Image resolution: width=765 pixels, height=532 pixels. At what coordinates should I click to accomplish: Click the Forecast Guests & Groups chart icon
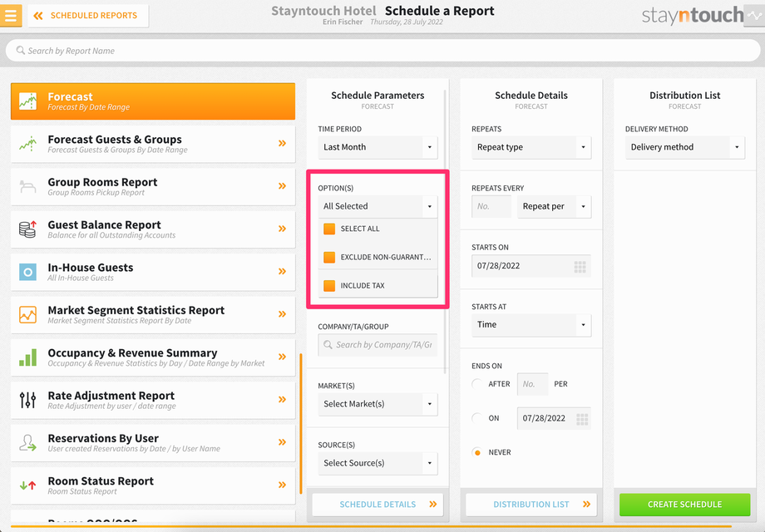[27, 144]
